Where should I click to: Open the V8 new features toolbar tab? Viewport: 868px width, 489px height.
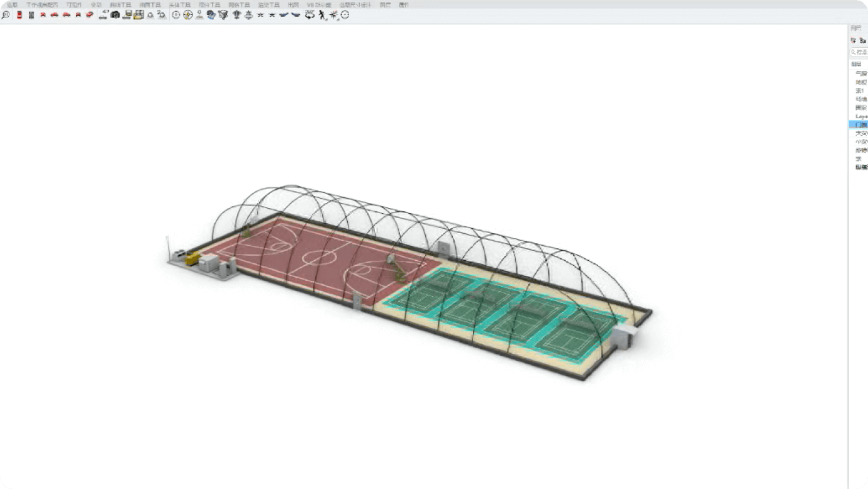[319, 4]
